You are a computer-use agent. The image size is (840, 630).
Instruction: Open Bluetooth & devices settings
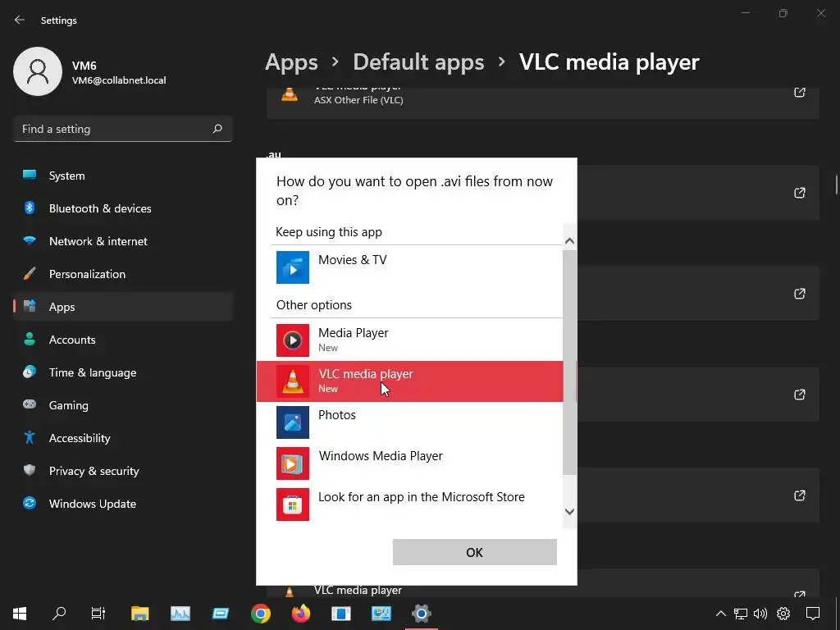pos(123,208)
